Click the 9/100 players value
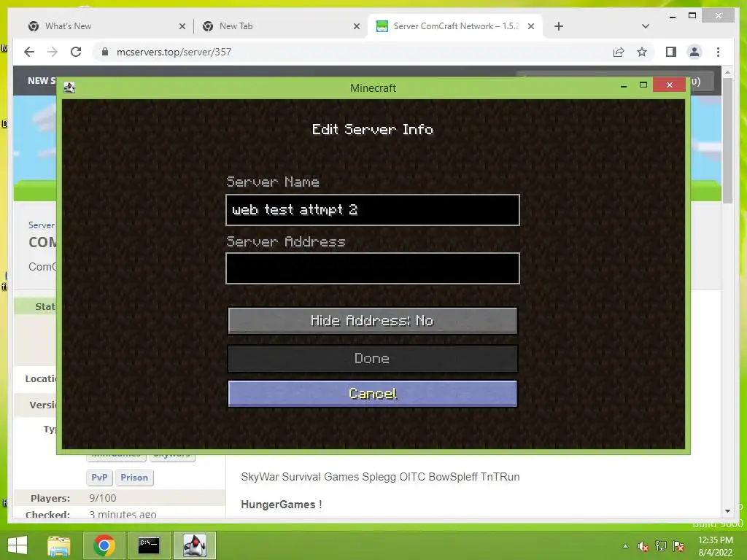Image resolution: width=747 pixels, height=560 pixels. tap(102, 498)
